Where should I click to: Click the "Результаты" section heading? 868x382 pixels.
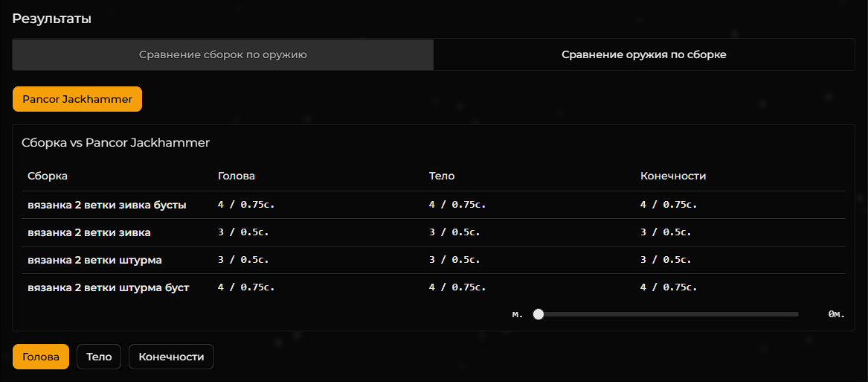[x=52, y=19]
